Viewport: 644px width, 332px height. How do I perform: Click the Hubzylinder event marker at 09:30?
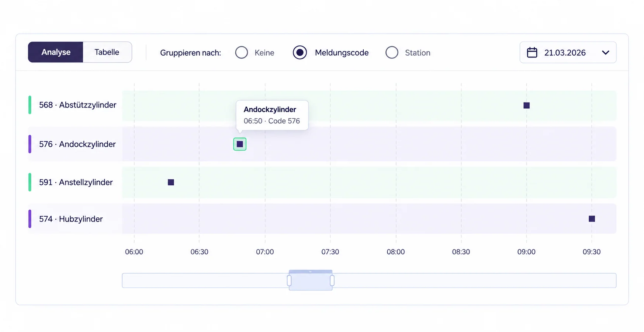tap(592, 219)
